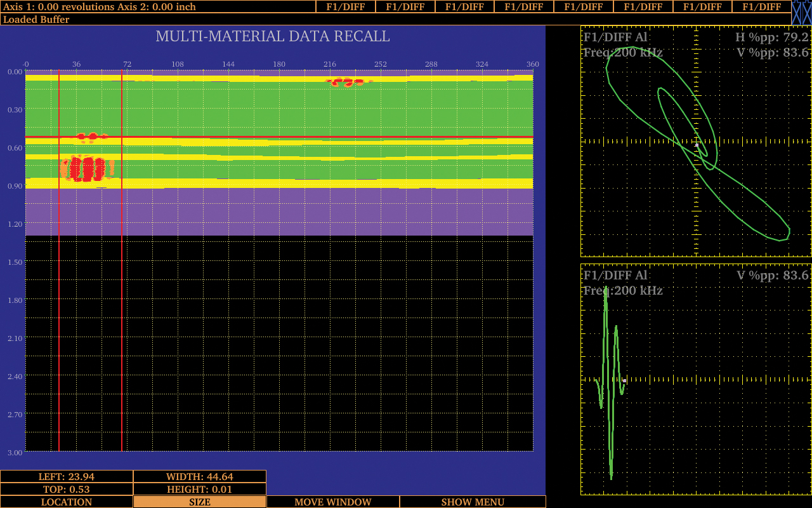
Task: Click the LEFT: 23.94 value field
Action: pos(67,476)
